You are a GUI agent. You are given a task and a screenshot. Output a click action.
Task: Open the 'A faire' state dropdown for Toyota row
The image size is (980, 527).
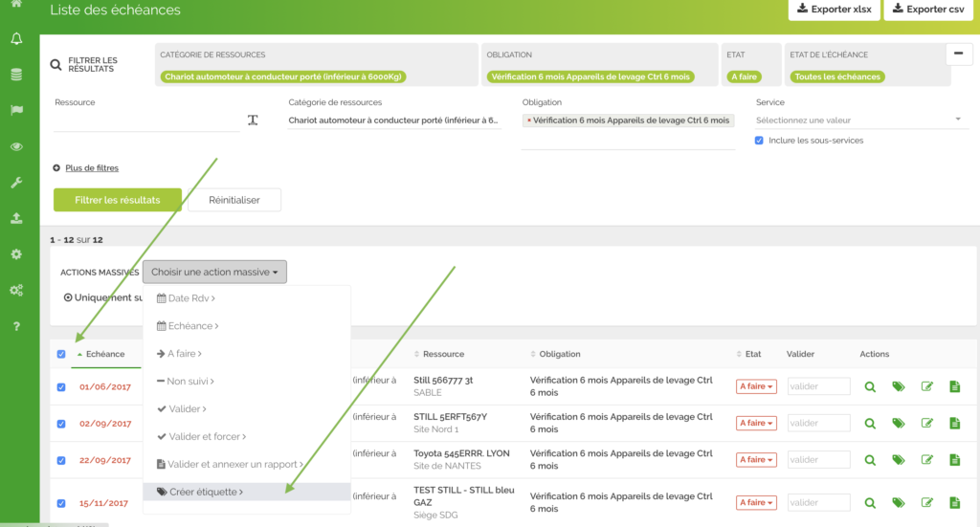(755, 460)
